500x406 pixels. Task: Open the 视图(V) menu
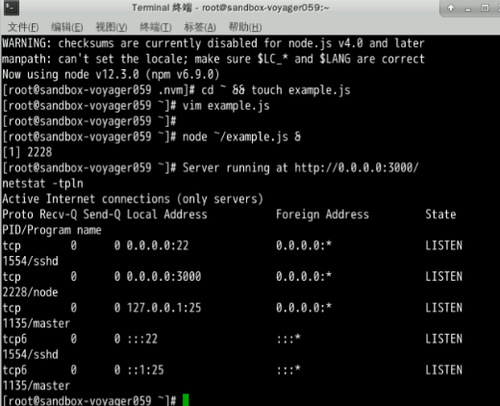pos(111,27)
